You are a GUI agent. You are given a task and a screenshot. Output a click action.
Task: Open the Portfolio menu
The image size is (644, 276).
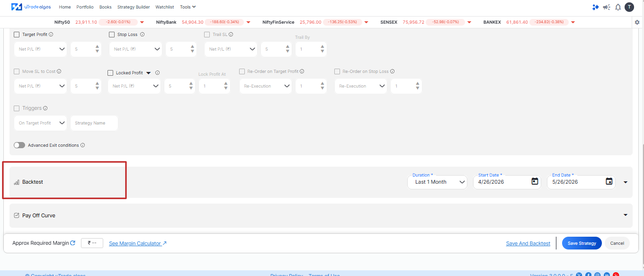tap(85, 7)
